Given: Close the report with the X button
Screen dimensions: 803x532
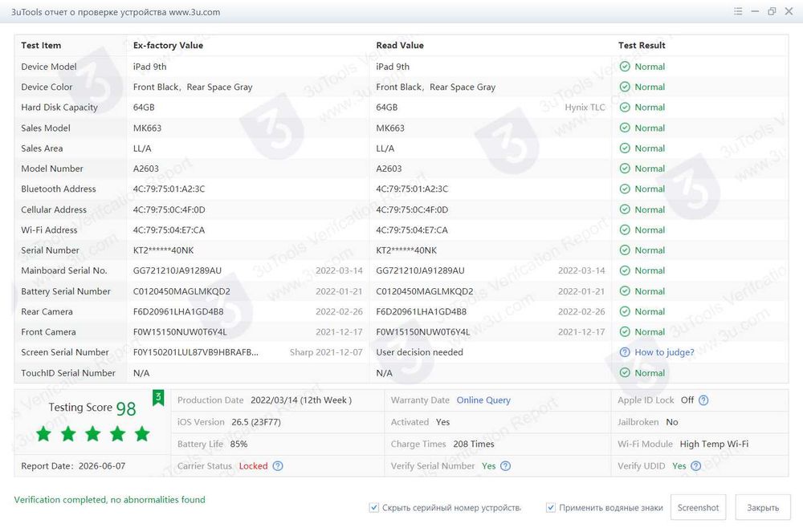Looking at the screenshot, I should [x=789, y=11].
